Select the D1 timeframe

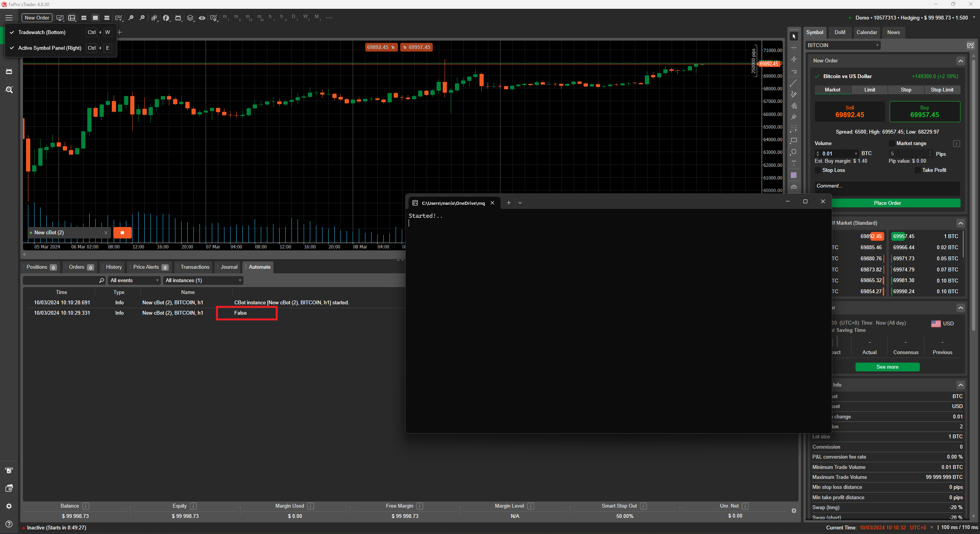tap(294, 18)
